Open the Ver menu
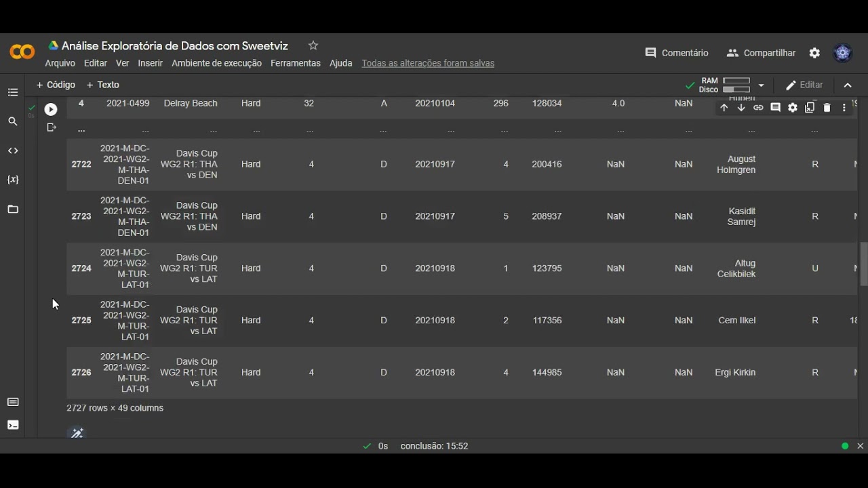The height and width of the screenshot is (488, 868). (x=122, y=63)
